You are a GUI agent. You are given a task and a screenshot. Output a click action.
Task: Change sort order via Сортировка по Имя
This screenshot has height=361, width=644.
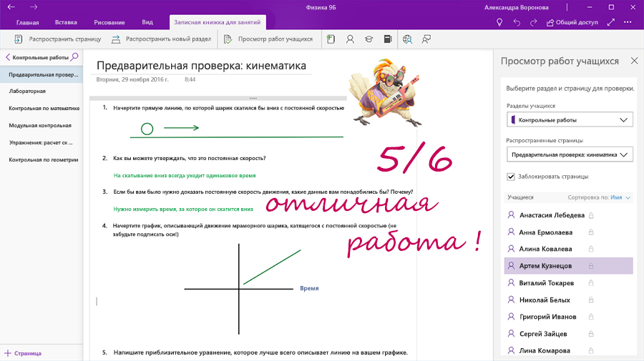coord(619,197)
